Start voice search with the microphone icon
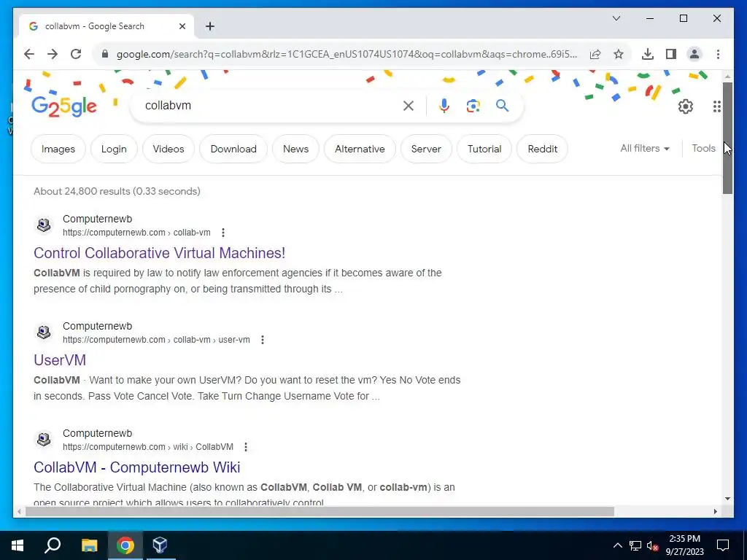Screen dimensions: 747x560 tap(444, 106)
